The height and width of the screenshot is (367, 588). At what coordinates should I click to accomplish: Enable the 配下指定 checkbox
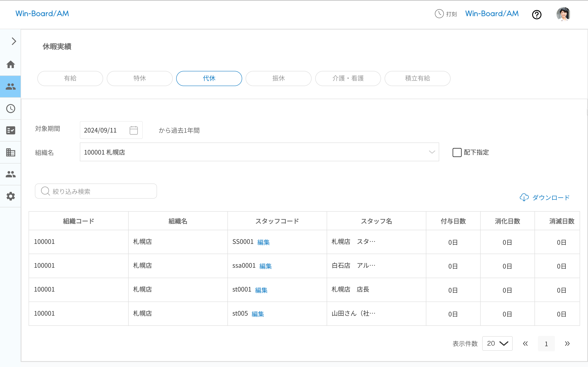pyautogui.click(x=457, y=153)
